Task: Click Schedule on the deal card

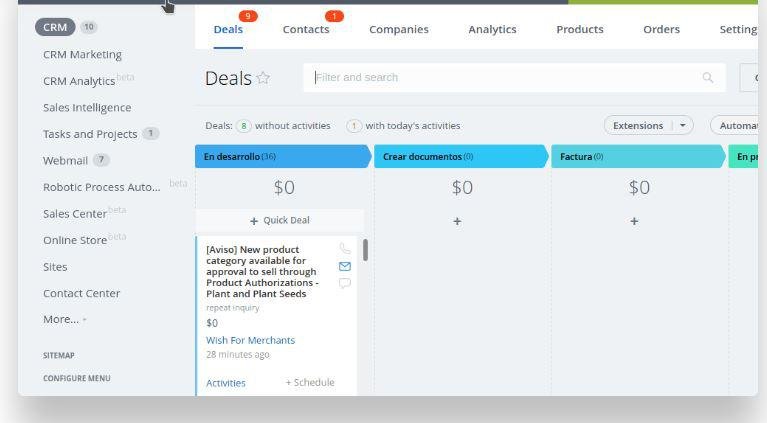Action: pyautogui.click(x=310, y=382)
